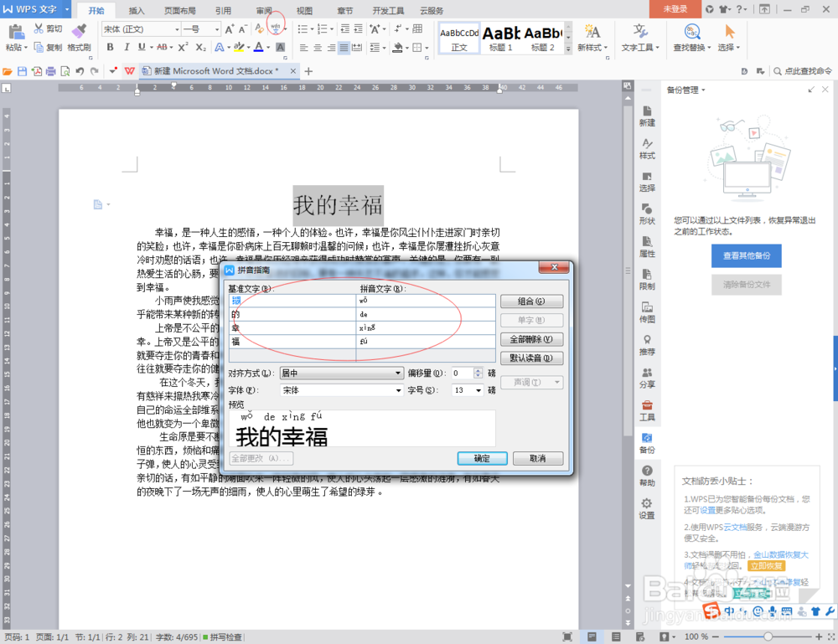Image resolution: width=838 pixels, height=644 pixels.
Task: Switch to the 视图 ribbon tab
Action: tap(305, 11)
